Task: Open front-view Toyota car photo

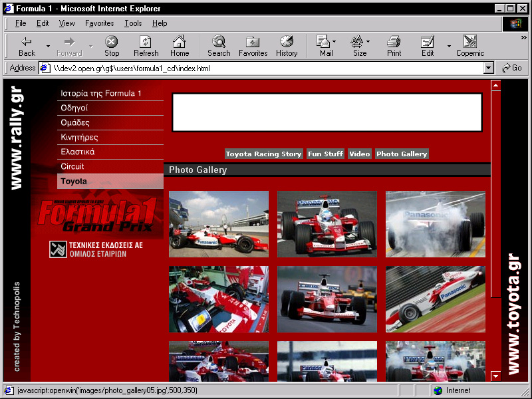Action: tap(327, 224)
